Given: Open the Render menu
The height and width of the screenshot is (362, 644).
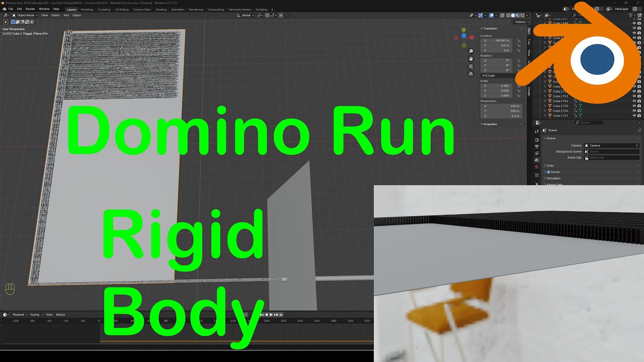Looking at the screenshot, I should point(30,9).
